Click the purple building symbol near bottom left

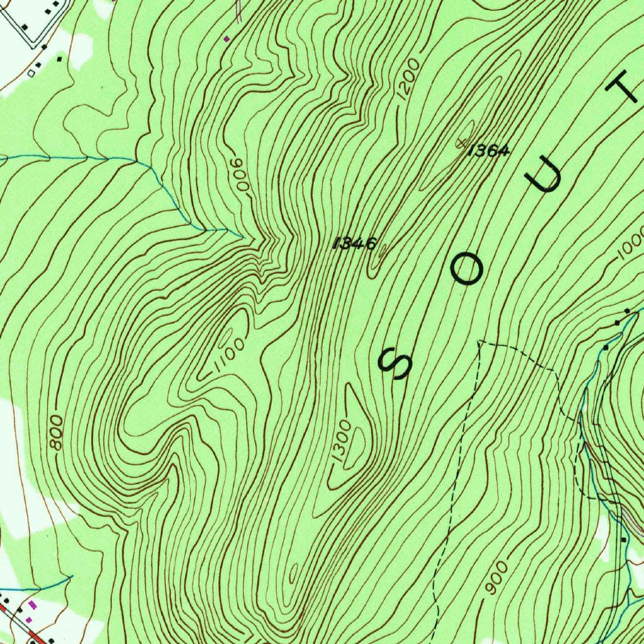point(33,606)
